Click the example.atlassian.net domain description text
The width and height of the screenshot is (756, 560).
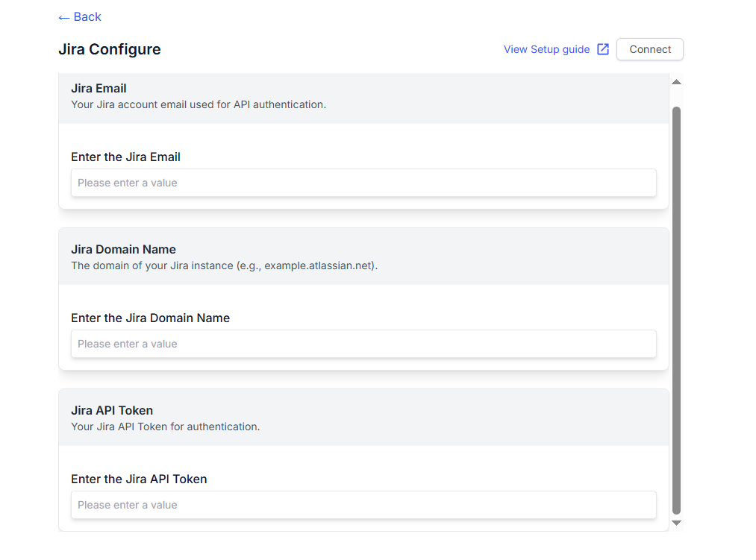point(224,265)
